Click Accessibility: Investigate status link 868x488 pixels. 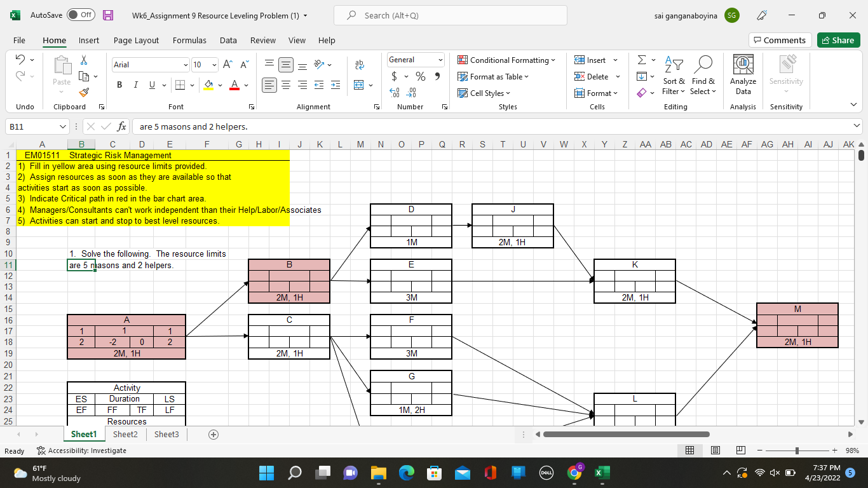82,451
